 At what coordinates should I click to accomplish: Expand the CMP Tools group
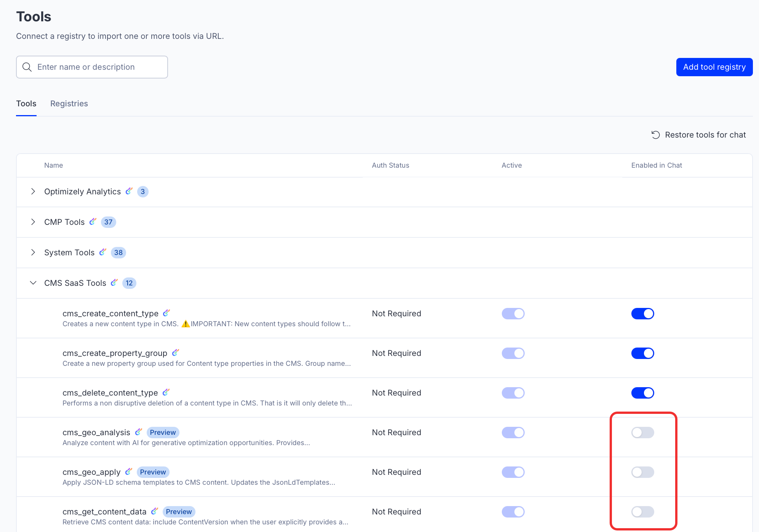click(33, 222)
